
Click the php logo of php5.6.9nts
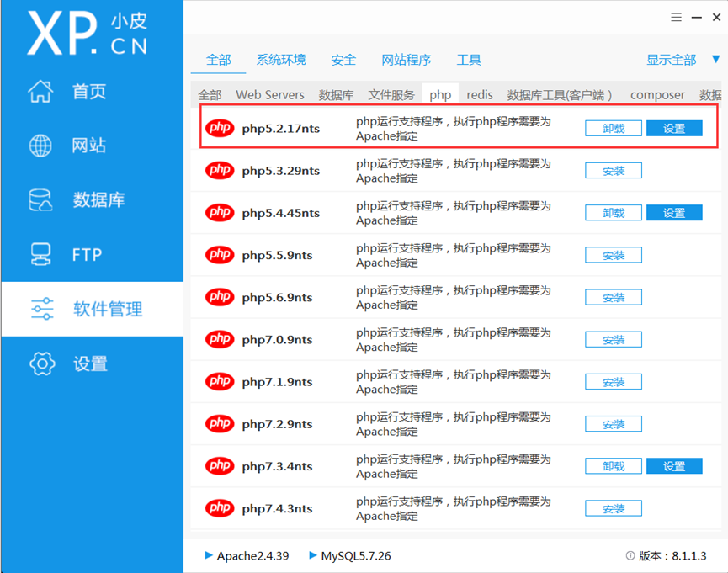pos(220,297)
